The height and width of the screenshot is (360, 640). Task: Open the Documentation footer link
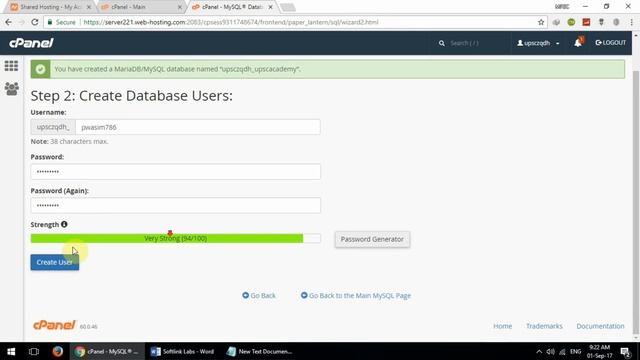(600, 326)
